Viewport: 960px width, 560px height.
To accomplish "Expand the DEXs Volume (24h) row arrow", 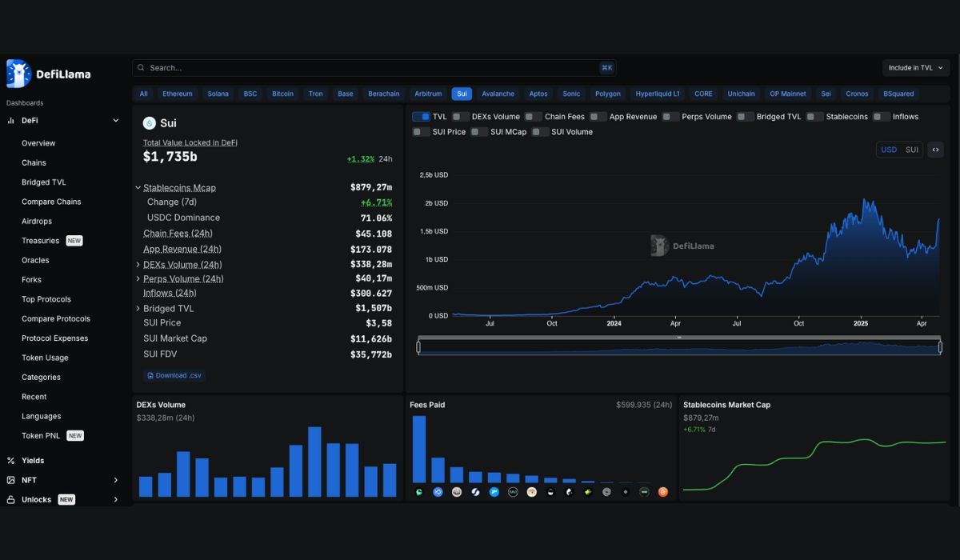I will pos(138,264).
